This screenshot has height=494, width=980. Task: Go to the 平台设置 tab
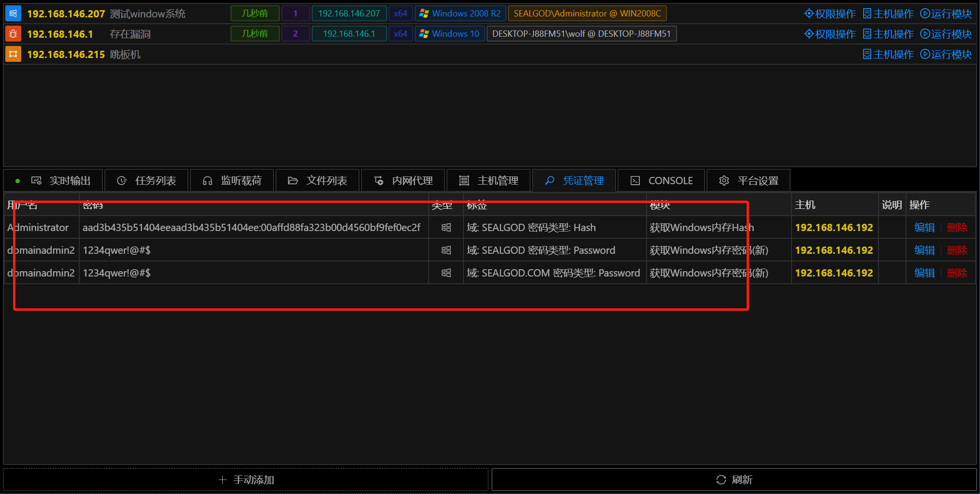749,181
